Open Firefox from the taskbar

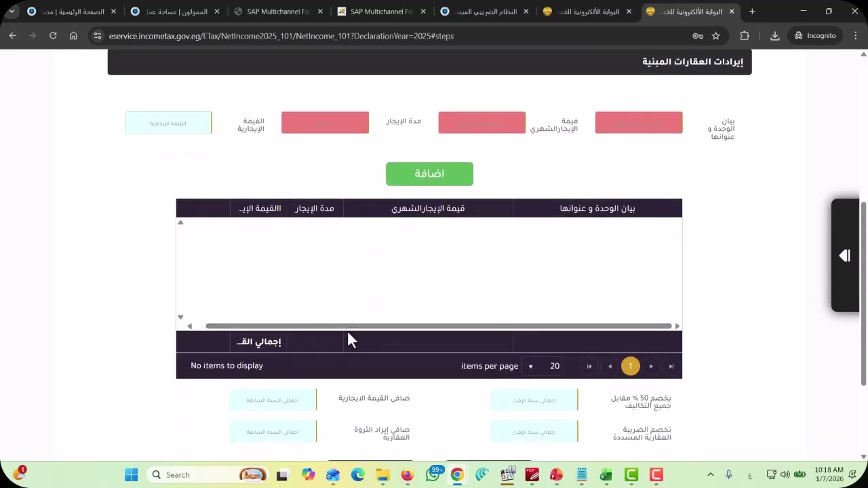coord(408,474)
